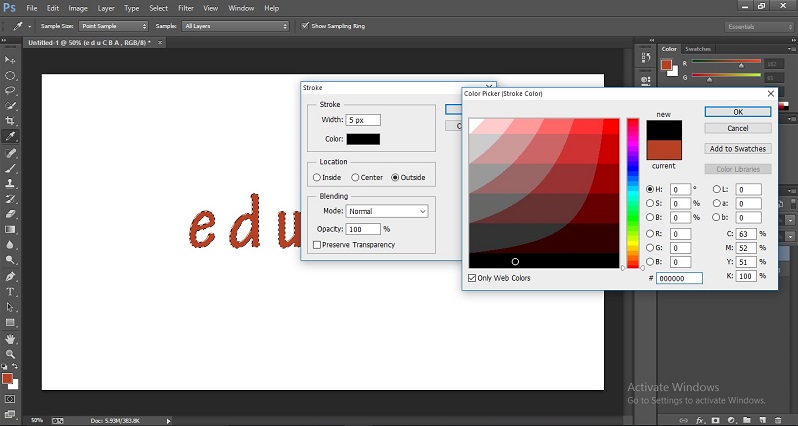This screenshot has height=426, width=798.
Task: Select the Zoom tool in the toolbox
Action: click(10, 354)
